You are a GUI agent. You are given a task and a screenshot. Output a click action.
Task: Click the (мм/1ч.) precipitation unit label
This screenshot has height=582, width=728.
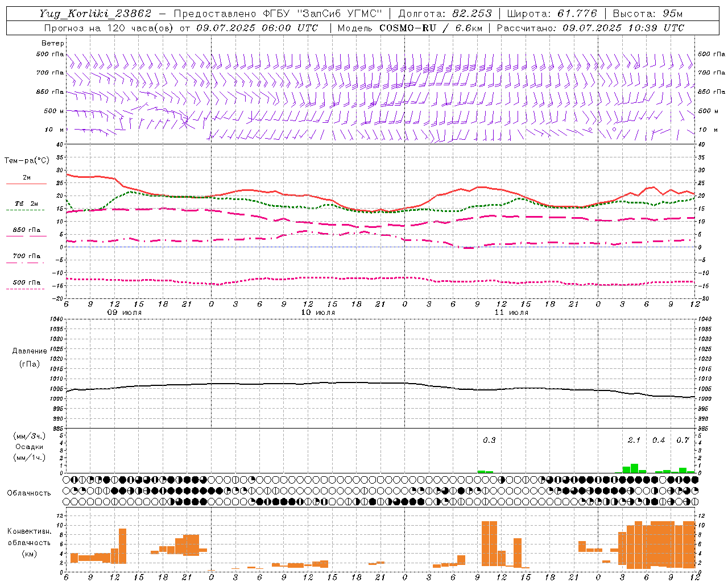click(28, 458)
